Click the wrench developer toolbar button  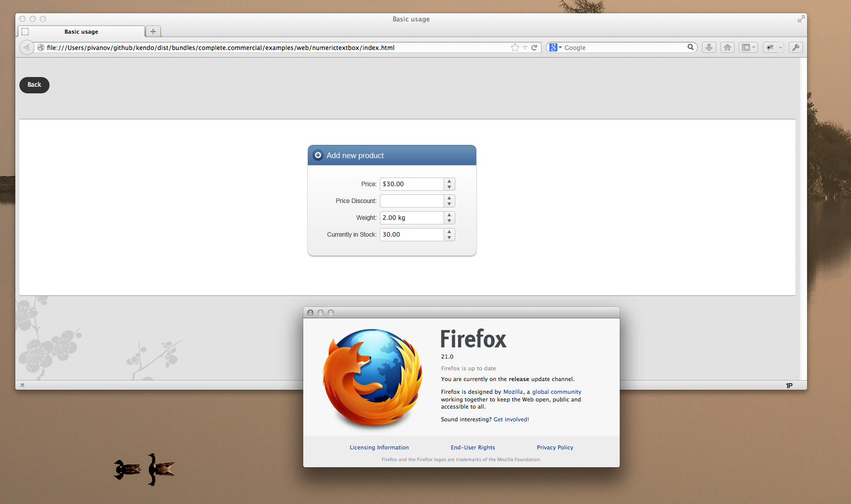pos(795,47)
